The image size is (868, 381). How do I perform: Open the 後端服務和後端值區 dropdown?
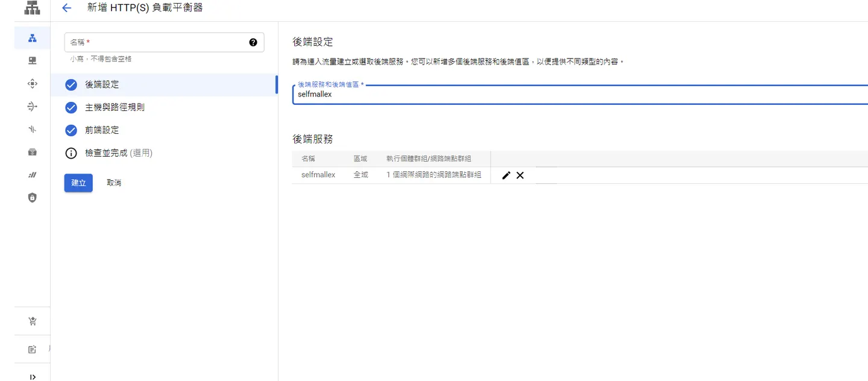(x=580, y=93)
